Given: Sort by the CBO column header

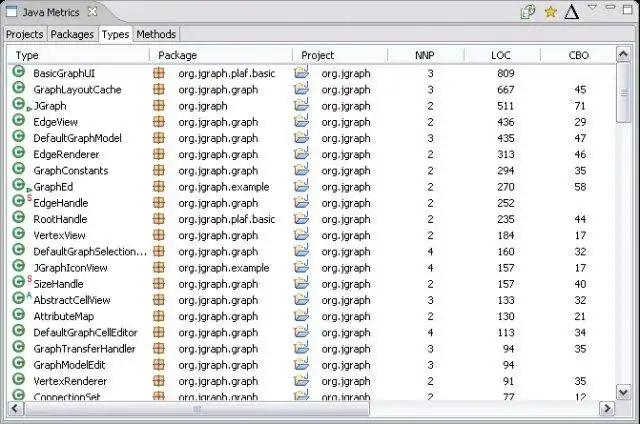Looking at the screenshot, I should click(578, 55).
